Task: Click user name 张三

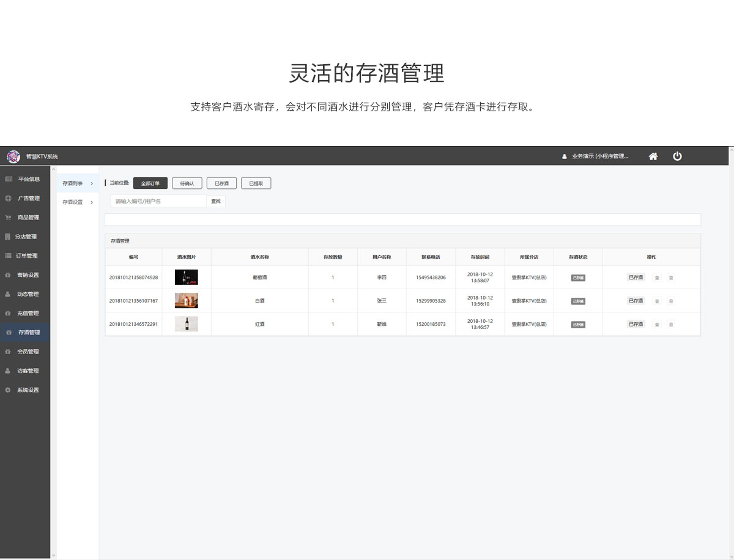Action: click(382, 301)
